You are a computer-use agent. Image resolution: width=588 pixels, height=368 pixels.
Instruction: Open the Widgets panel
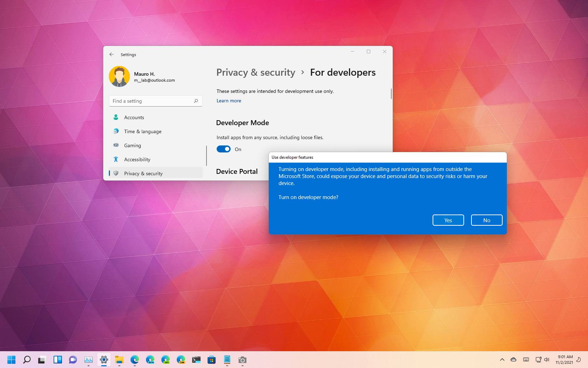click(x=58, y=360)
